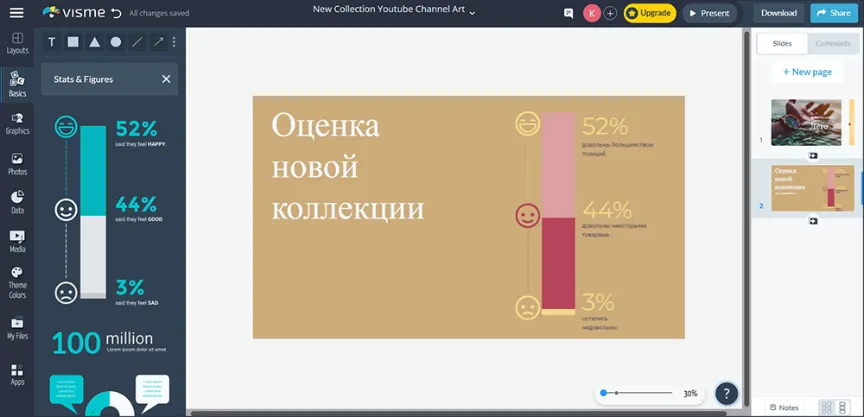
Task: Undo the last change
Action: click(x=116, y=13)
